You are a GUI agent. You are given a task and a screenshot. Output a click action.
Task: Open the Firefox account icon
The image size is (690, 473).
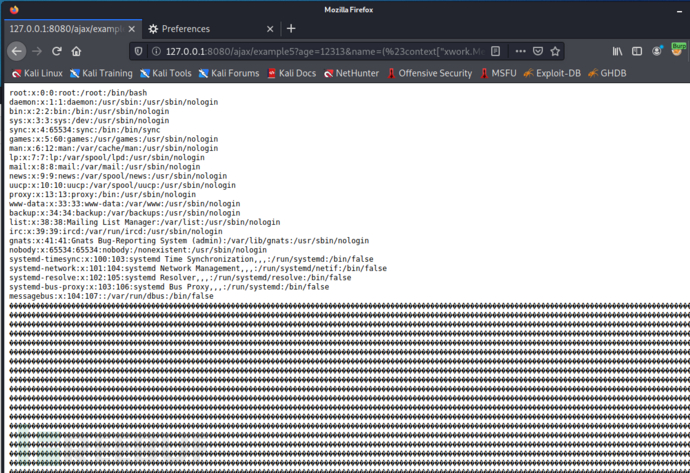tap(656, 51)
